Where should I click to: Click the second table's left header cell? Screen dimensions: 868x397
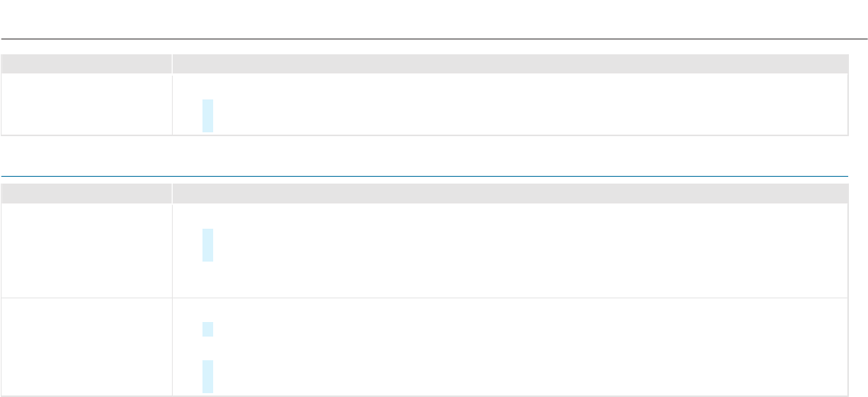(x=86, y=194)
